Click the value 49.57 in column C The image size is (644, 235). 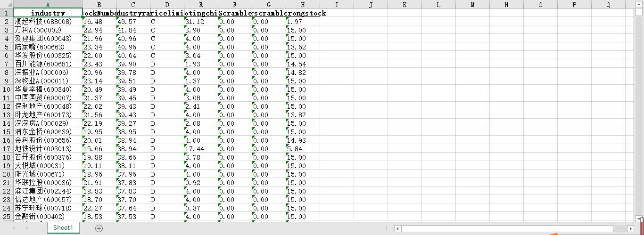[133, 21]
